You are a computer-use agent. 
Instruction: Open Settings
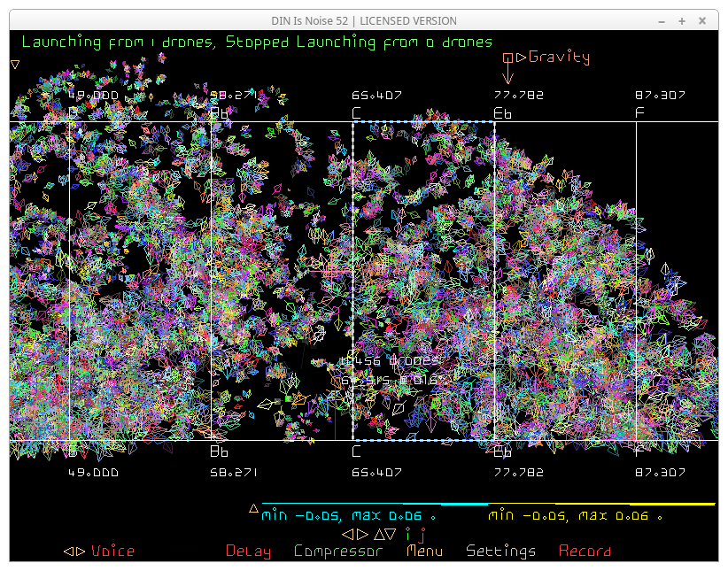click(x=500, y=552)
